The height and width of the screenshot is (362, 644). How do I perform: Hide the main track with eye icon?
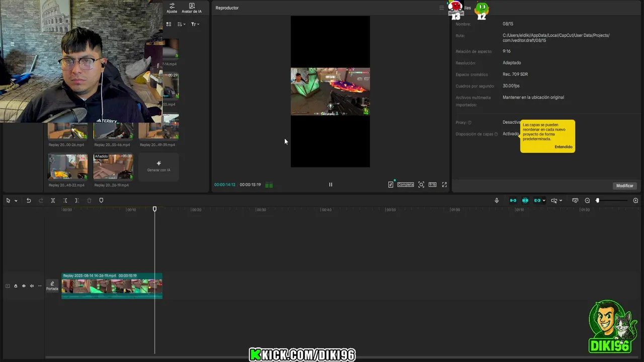pyautogui.click(x=24, y=286)
